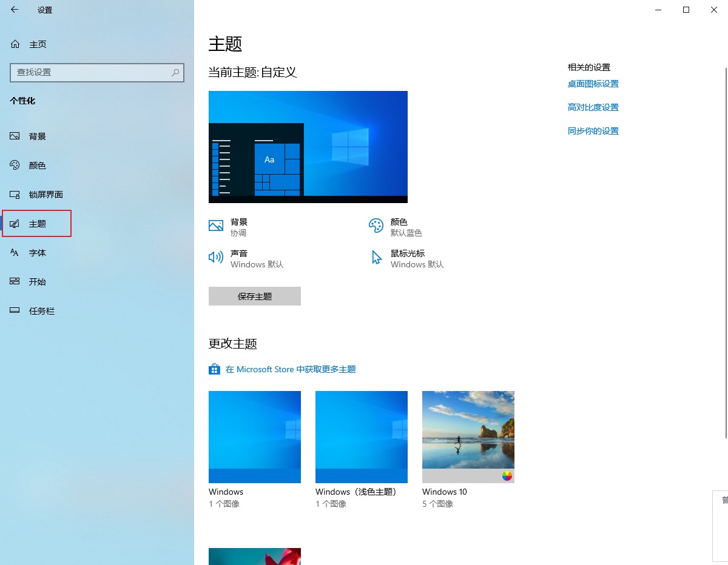The height and width of the screenshot is (565, 728).
Task: Maximize the Settings window
Action: coord(686,10)
